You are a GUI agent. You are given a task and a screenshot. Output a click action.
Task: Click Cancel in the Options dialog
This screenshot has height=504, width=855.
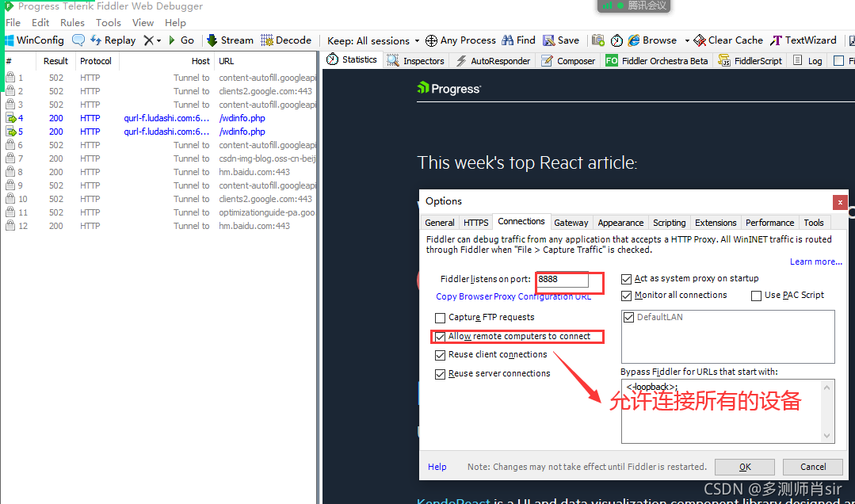click(812, 467)
